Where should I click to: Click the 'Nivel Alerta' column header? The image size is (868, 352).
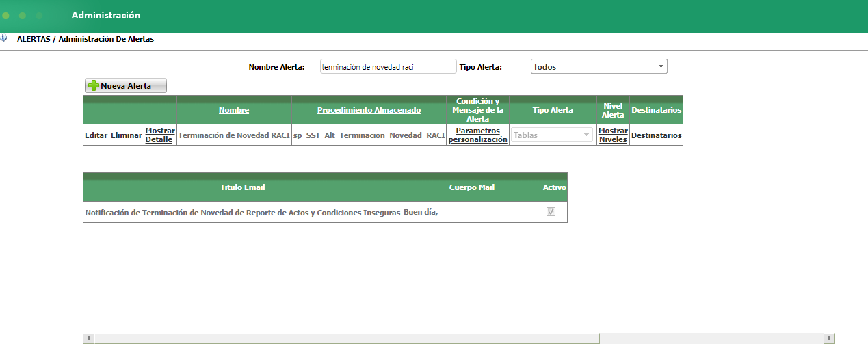tap(613, 110)
